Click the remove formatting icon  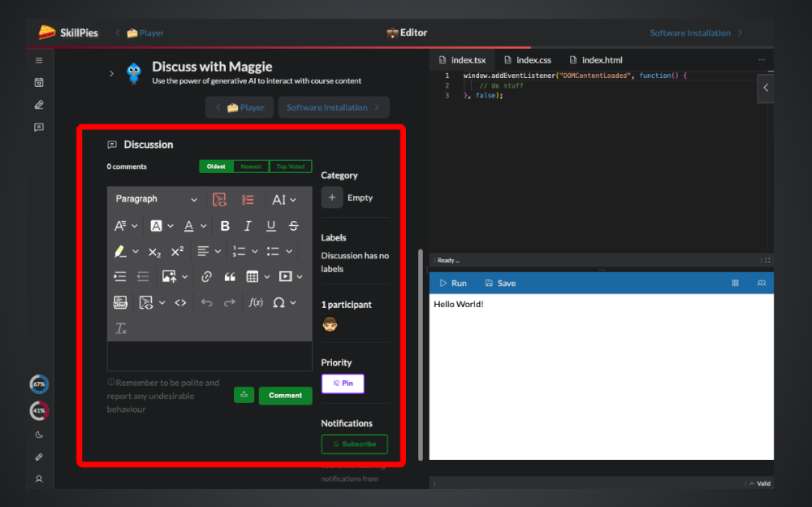pos(120,328)
